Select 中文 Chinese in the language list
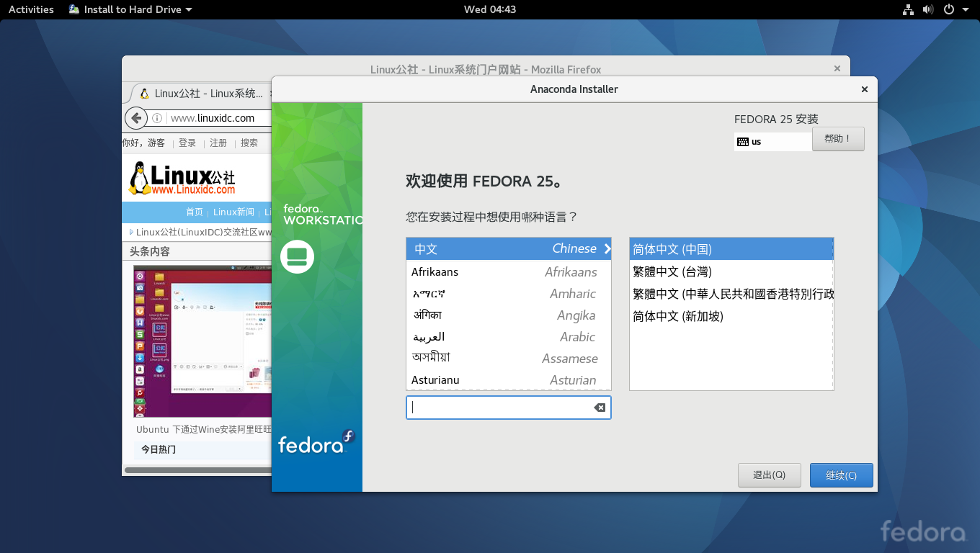The width and height of the screenshot is (980, 553). [x=509, y=249]
